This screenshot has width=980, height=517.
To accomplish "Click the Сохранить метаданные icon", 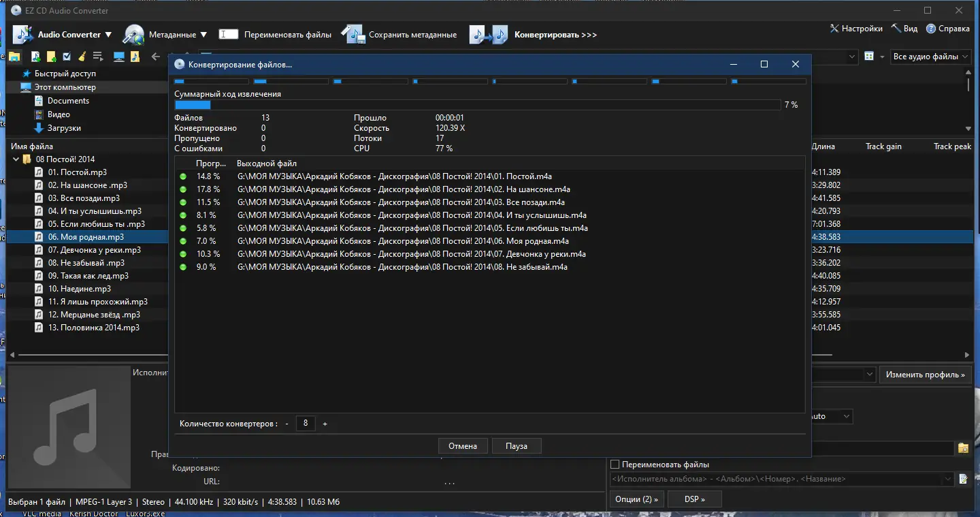I will pyautogui.click(x=353, y=35).
